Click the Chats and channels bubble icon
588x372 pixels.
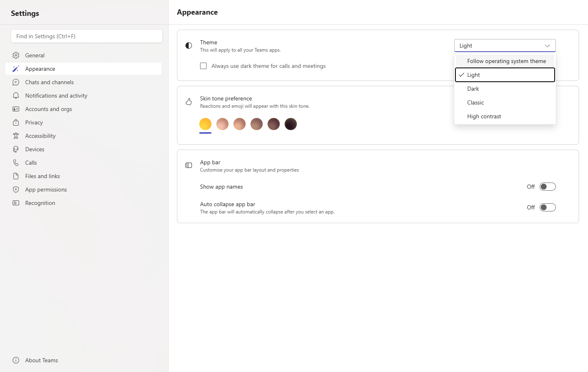tap(16, 82)
